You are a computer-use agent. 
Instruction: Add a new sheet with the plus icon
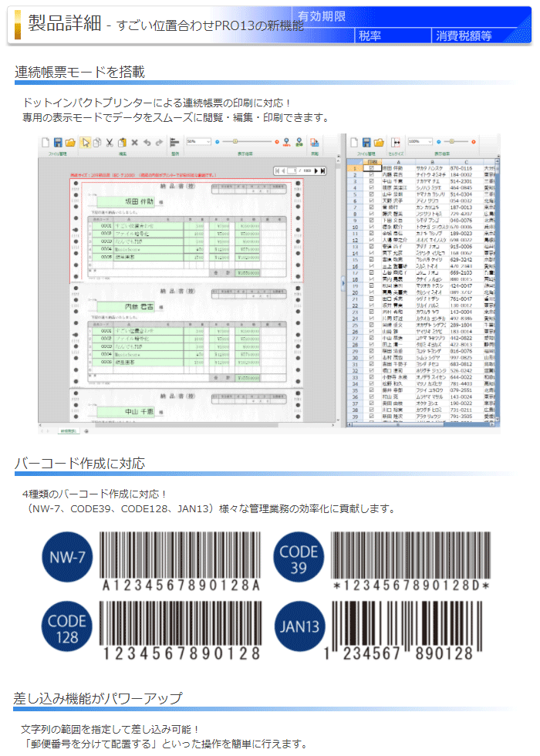click(86, 431)
